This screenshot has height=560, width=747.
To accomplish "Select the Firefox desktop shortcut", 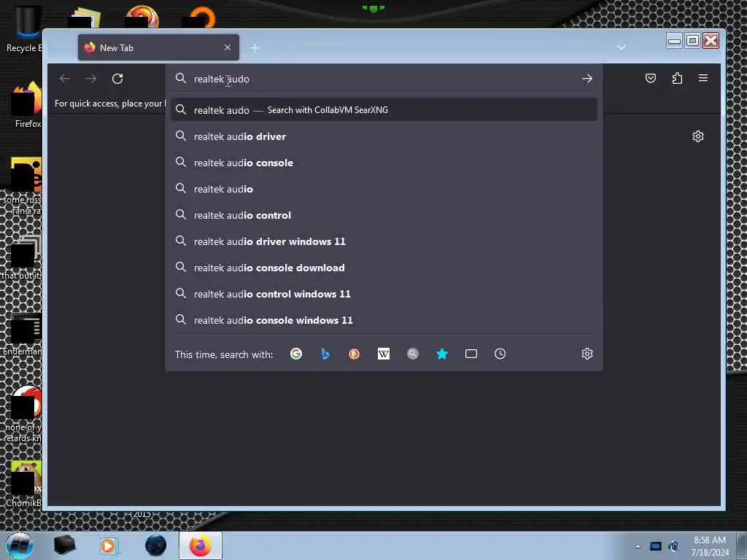I will [x=26, y=105].
